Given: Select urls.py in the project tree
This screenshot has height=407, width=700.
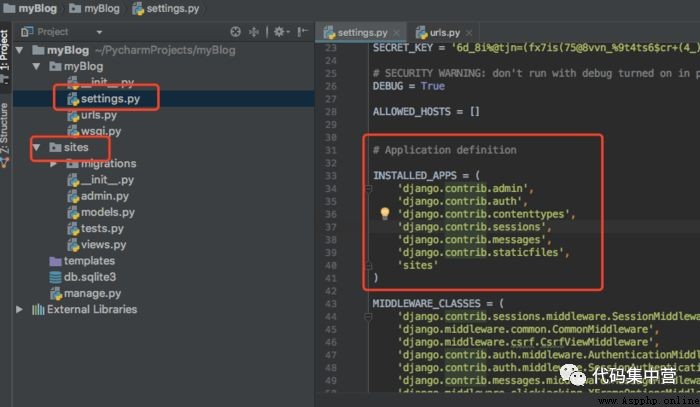Looking at the screenshot, I should coord(92,115).
